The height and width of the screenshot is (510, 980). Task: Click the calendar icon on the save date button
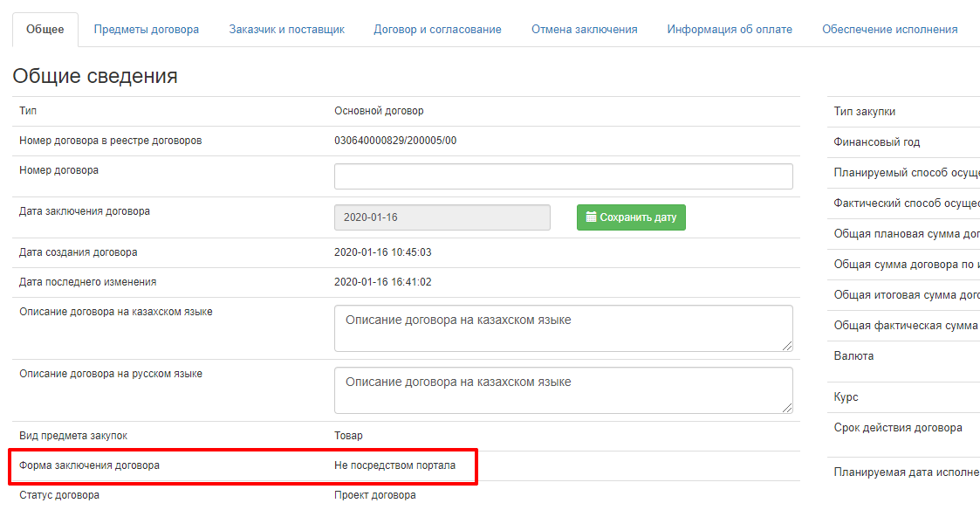(591, 217)
